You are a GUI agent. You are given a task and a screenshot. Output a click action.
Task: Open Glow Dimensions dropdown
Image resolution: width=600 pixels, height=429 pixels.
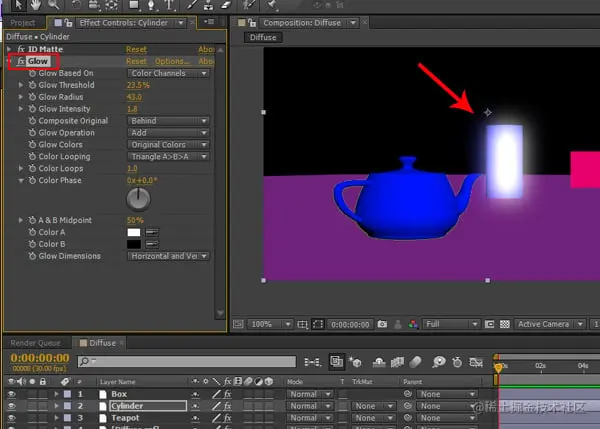click(x=168, y=256)
